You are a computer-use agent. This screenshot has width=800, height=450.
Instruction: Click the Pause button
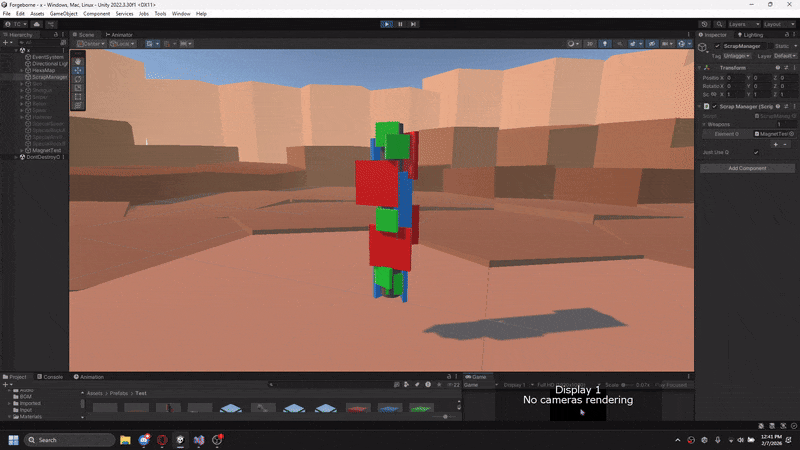(400, 24)
